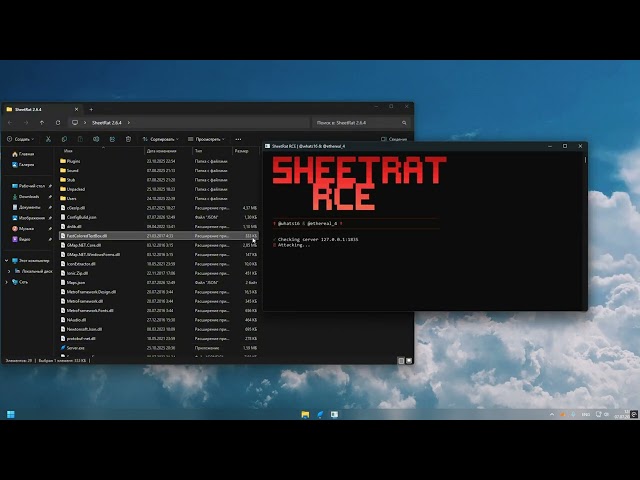640x480 pixels.
Task: Expand the Локальный диск tree node
Action: click(9, 271)
